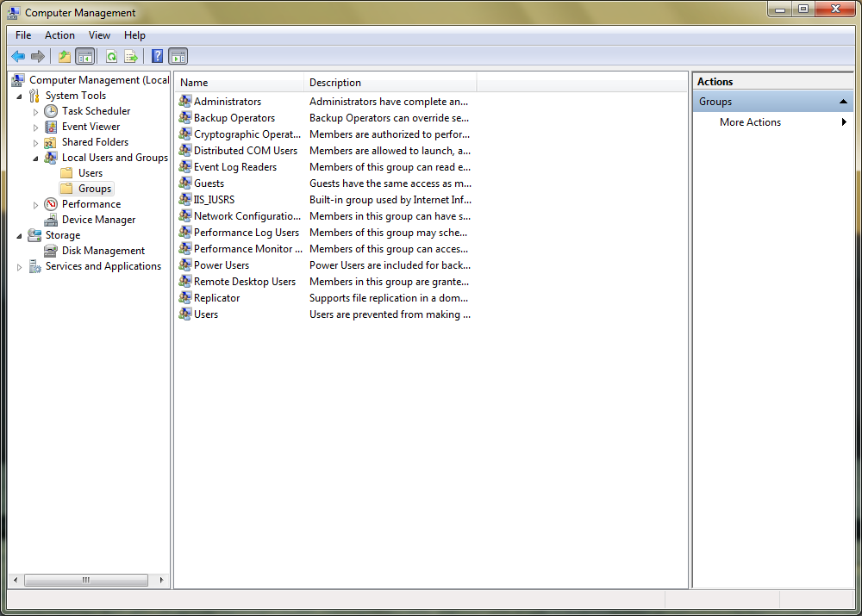The height and width of the screenshot is (616, 862).
Task: Click the Refresh toolbar icon
Action: 111,56
